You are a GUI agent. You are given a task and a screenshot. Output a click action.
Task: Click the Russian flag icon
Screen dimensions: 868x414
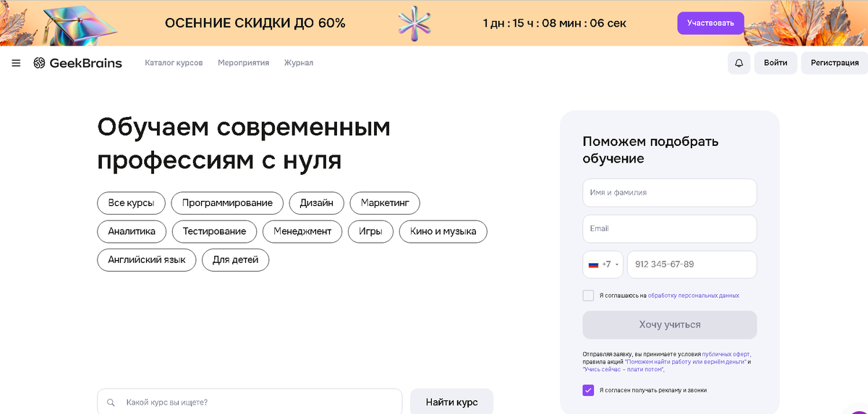click(x=593, y=264)
